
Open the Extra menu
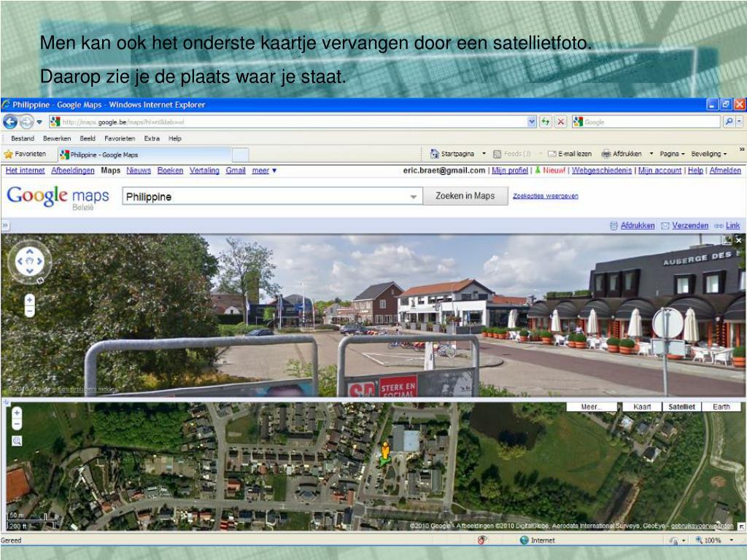point(152,139)
